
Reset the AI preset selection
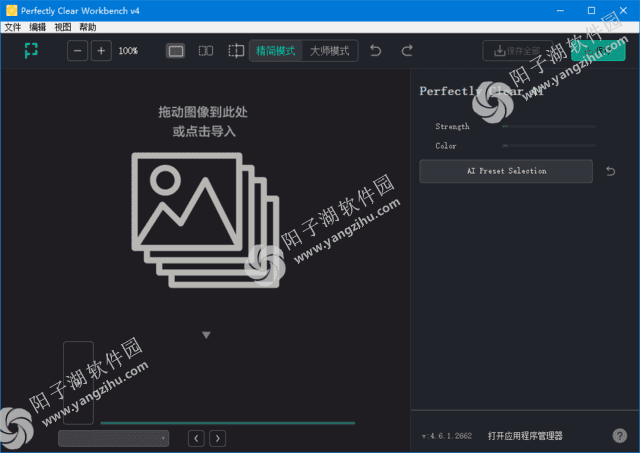(x=611, y=171)
